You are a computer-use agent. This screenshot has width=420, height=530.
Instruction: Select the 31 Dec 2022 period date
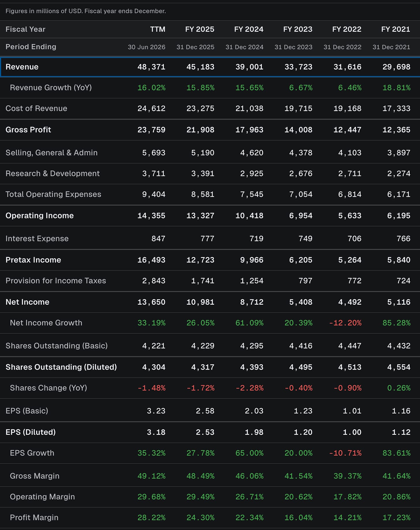pos(342,47)
